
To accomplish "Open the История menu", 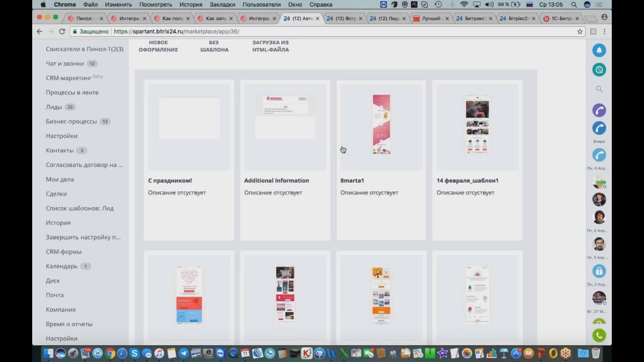I will coord(191,5).
